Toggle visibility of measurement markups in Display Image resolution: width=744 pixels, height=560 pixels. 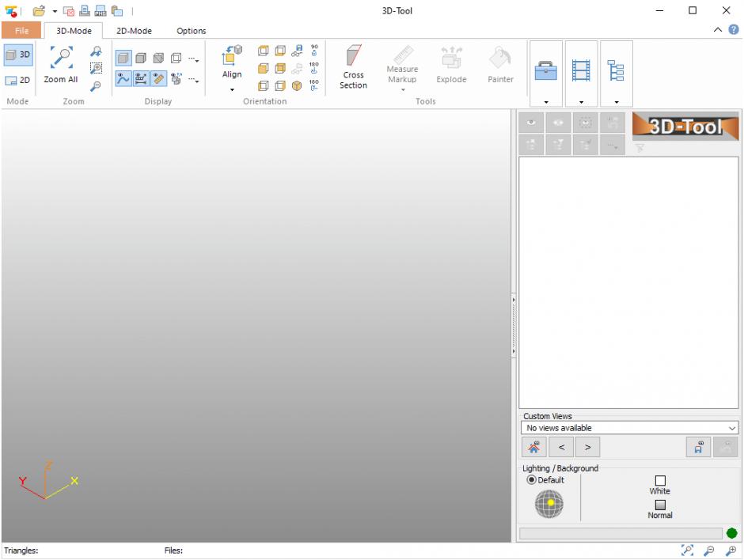pyautogui.click(x=158, y=79)
